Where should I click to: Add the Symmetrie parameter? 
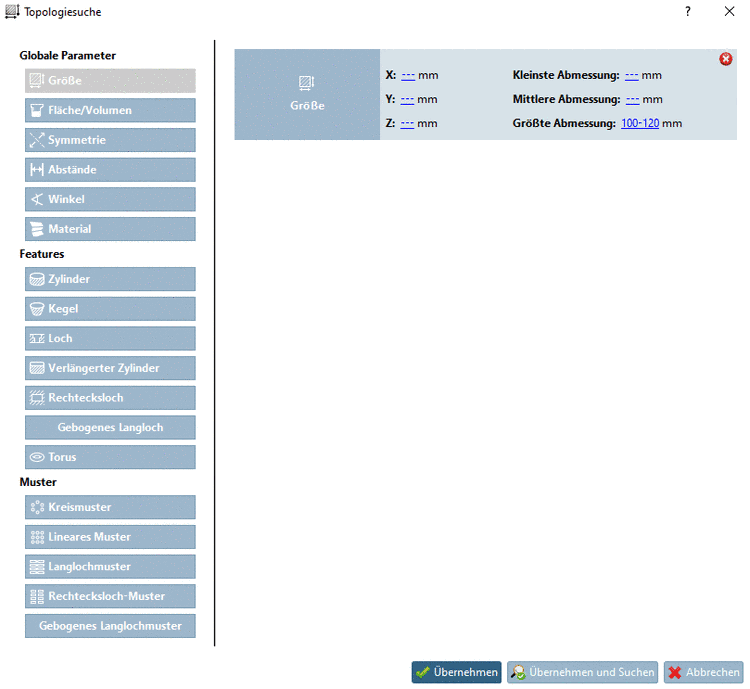point(110,140)
